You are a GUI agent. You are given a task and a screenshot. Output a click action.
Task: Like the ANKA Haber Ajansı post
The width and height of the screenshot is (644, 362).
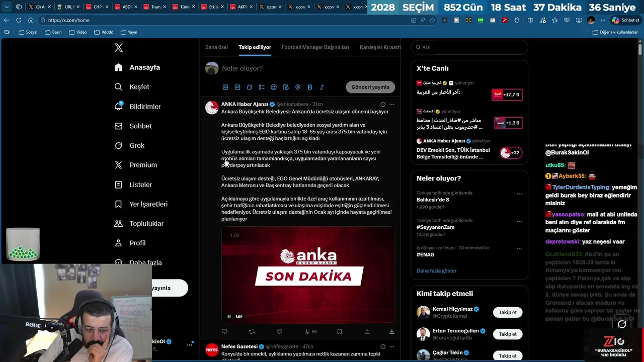pos(280,331)
